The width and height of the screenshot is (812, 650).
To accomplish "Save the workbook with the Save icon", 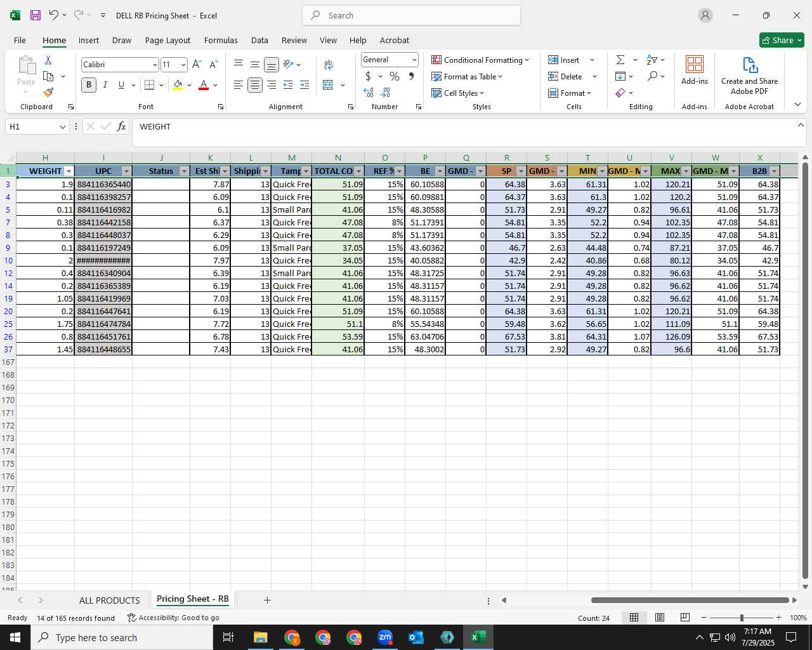I will pos(36,15).
